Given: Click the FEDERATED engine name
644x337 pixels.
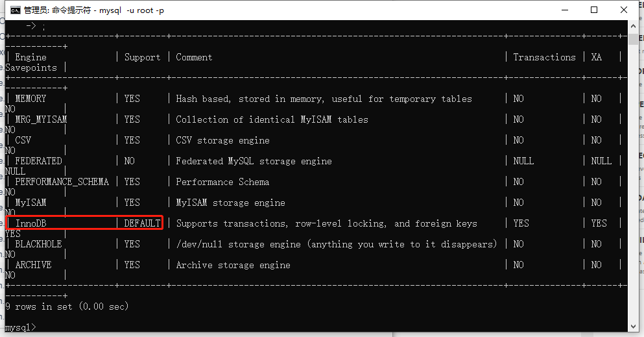Looking at the screenshot, I should click(38, 161).
